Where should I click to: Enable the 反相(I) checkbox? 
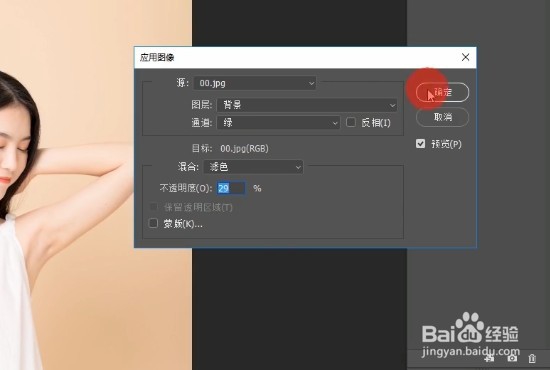pyautogui.click(x=351, y=122)
